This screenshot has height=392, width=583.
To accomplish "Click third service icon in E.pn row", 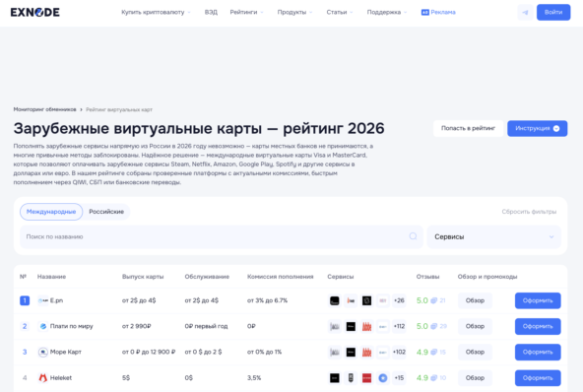I will click(x=366, y=300).
